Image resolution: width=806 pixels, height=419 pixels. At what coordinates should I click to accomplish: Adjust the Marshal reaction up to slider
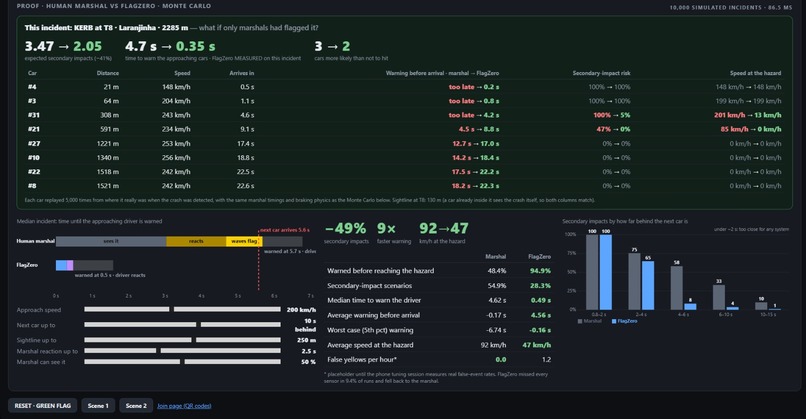[x=182, y=351]
